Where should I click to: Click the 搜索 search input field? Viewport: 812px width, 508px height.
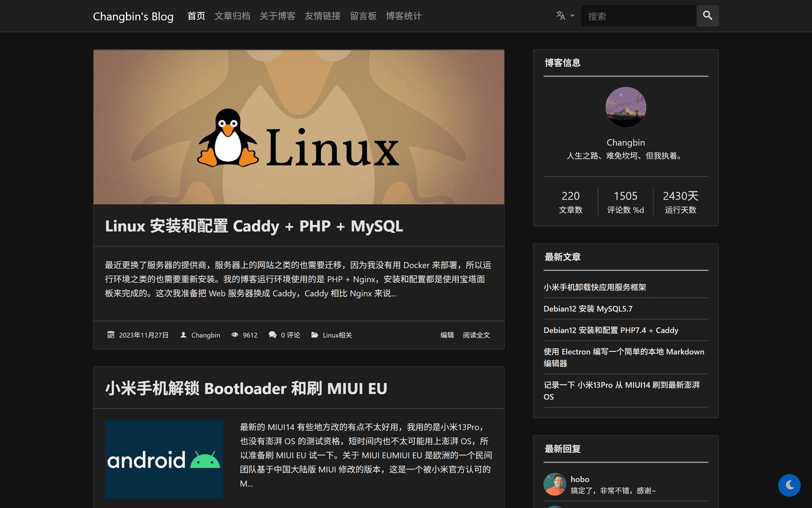click(x=638, y=16)
